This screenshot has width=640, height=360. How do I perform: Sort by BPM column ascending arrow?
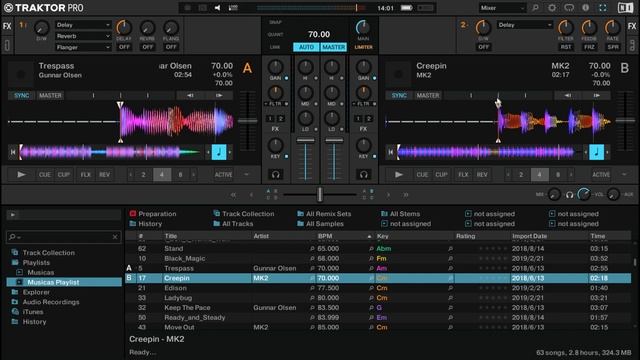tap(369, 236)
